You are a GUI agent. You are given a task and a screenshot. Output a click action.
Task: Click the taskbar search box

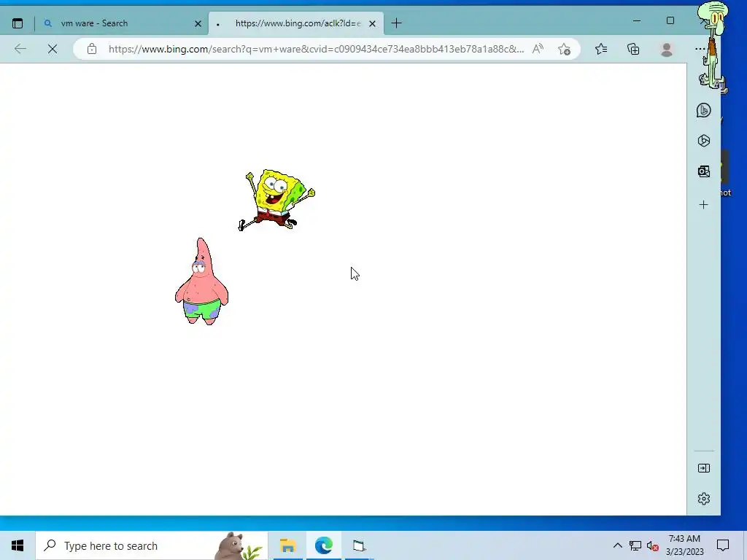click(x=152, y=545)
